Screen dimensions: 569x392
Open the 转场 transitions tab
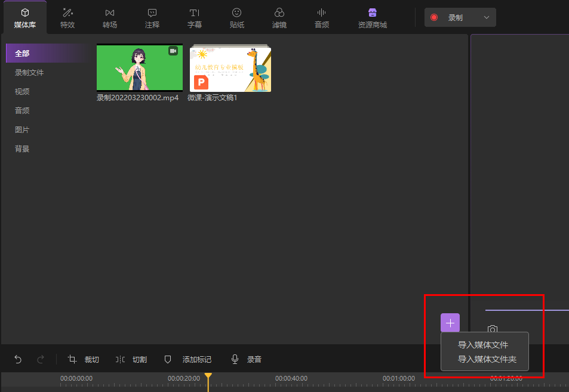pyautogui.click(x=110, y=18)
